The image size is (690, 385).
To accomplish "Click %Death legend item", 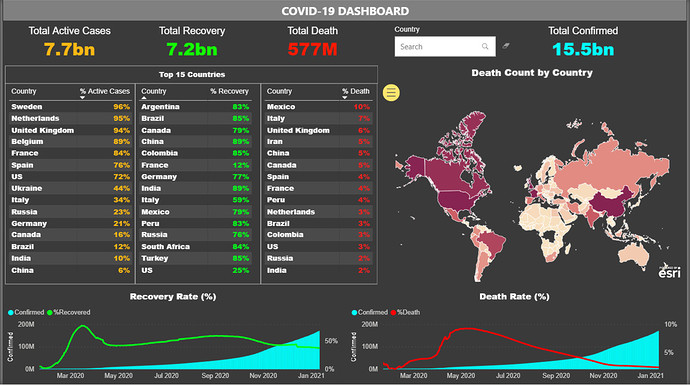I will click(405, 312).
